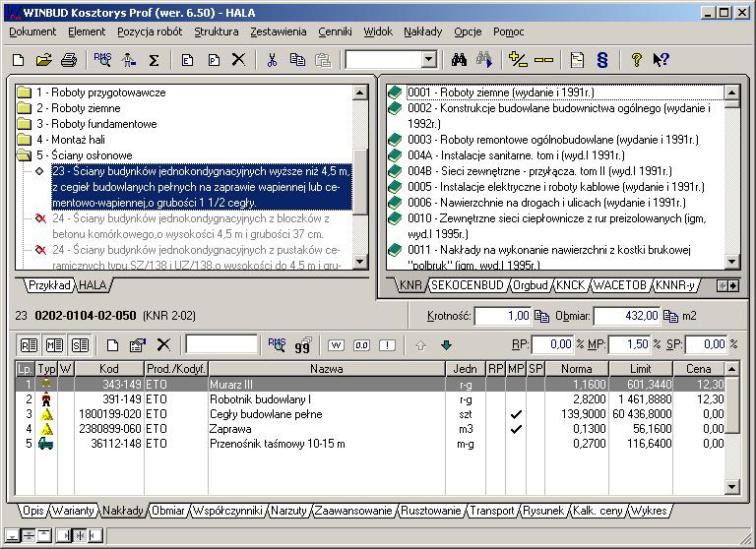Click the Obmiar value field 432,00
The image size is (756, 549).
click(x=627, y=316)
